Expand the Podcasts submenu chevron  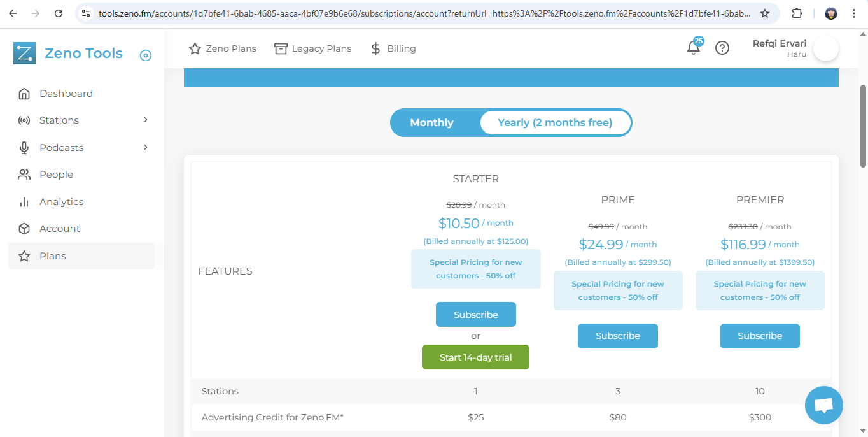[x=146, y=147]
